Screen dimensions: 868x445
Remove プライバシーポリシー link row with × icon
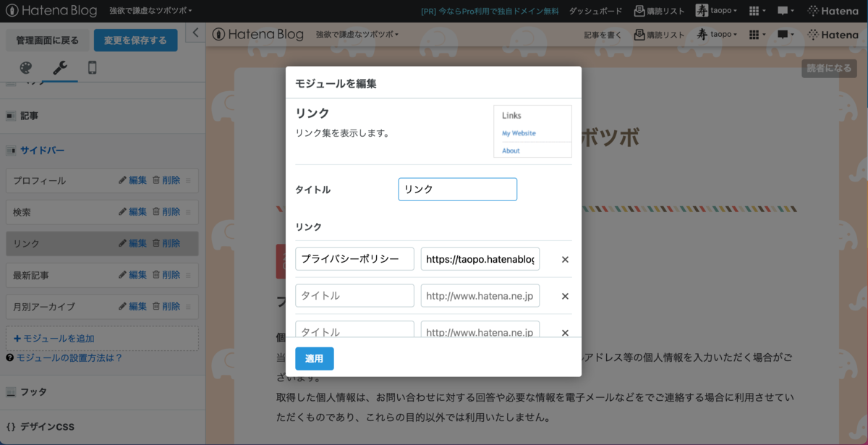pyautogui.click(x=564, y=258)
